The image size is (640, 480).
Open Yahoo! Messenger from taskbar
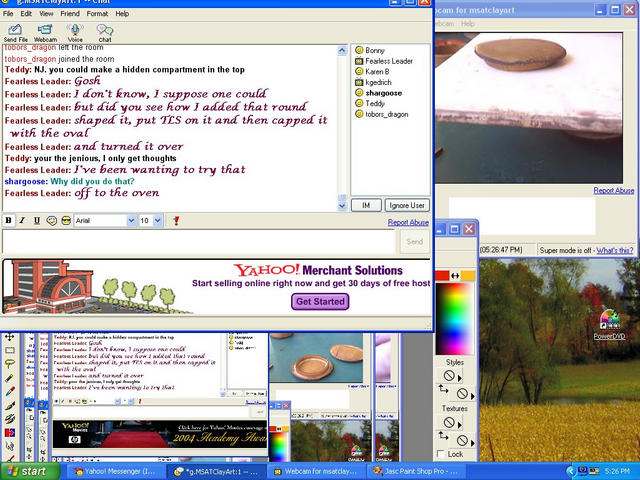[114, 471]
